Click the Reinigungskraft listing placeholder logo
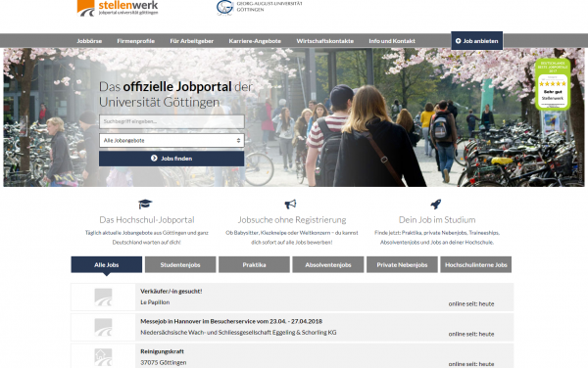Image resolution: width=588 pixels, height=368 pixels. tap(103, 357)
